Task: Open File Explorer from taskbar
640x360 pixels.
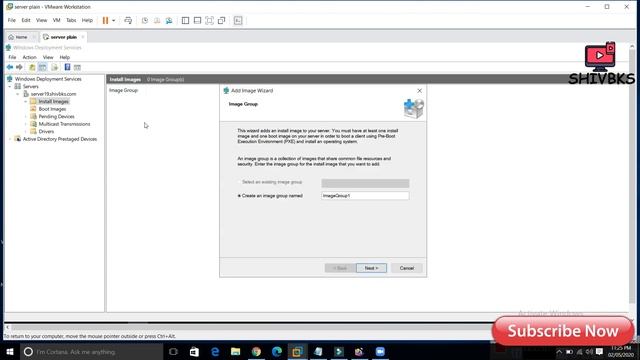Action: tap(236, 351)
